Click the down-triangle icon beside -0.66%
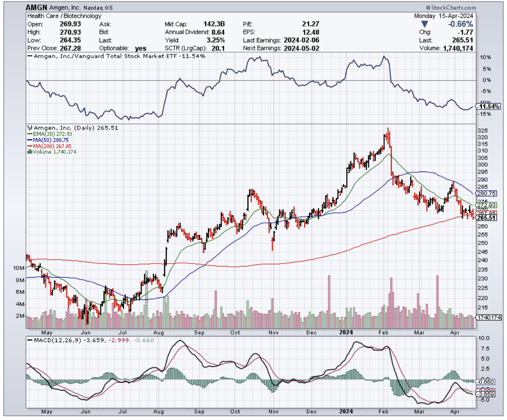The image size is (507, 420). coord(424,24)
